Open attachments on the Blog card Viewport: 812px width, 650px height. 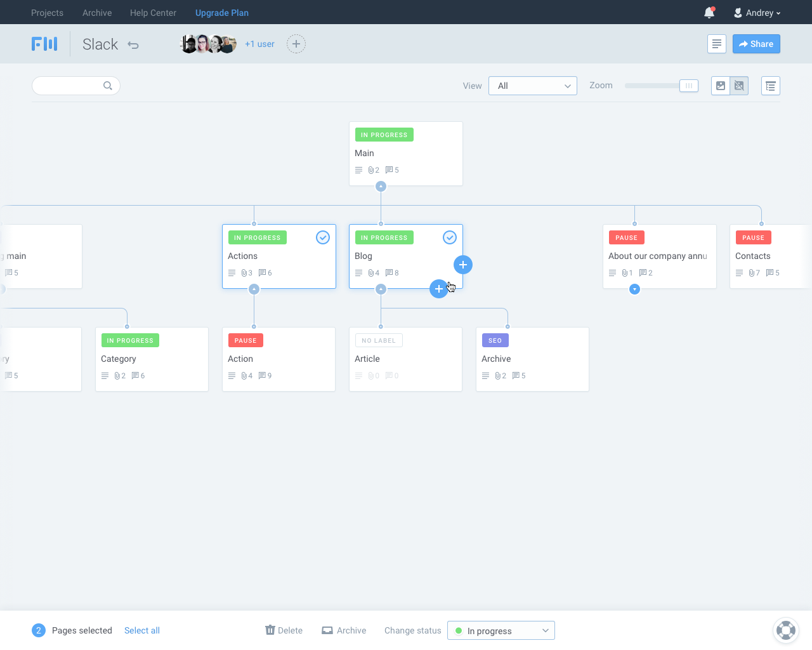(374, 273)
